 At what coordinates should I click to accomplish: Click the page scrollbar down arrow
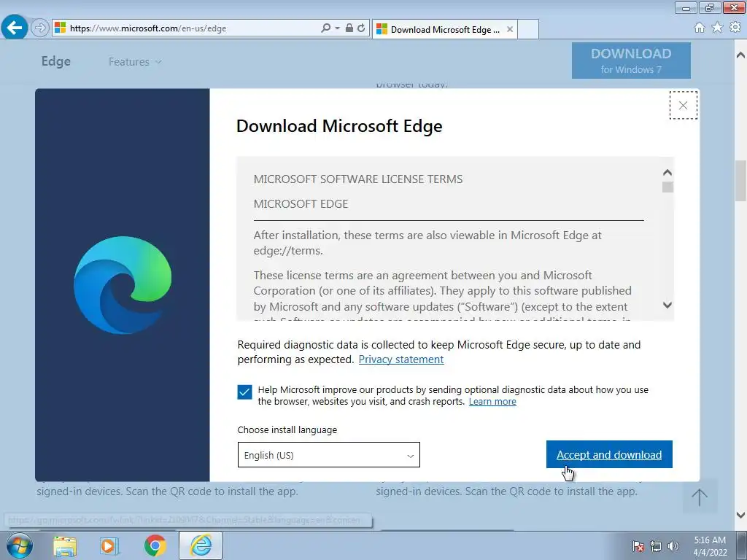pos(740,515)
